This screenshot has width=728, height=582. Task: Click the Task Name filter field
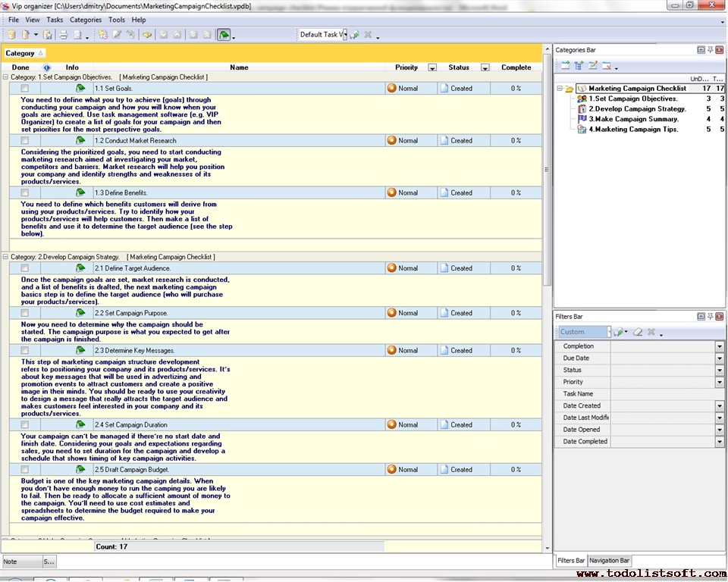[x=664, y=394]
